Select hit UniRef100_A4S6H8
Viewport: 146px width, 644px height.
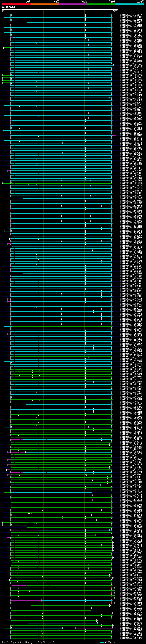pyautogui.click(x=131, y=25)
